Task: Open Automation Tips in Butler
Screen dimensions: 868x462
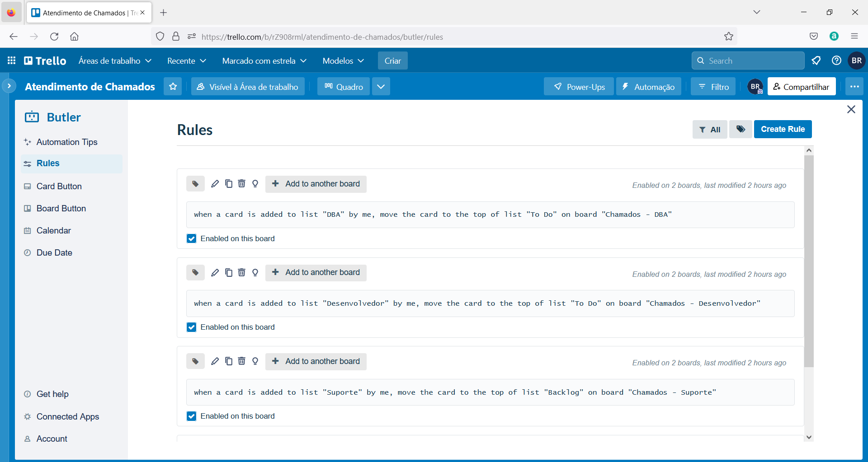Action: click(x=71, y=142)
